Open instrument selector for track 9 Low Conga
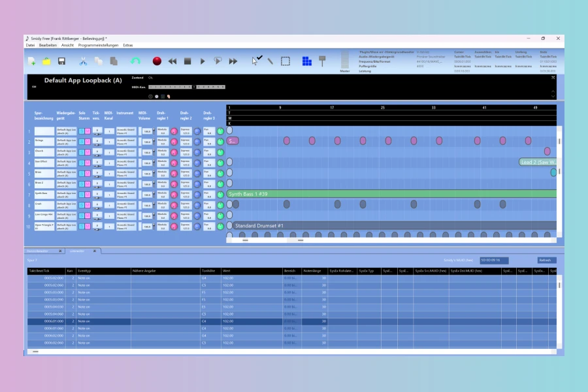588x392 pixels. 126,216
